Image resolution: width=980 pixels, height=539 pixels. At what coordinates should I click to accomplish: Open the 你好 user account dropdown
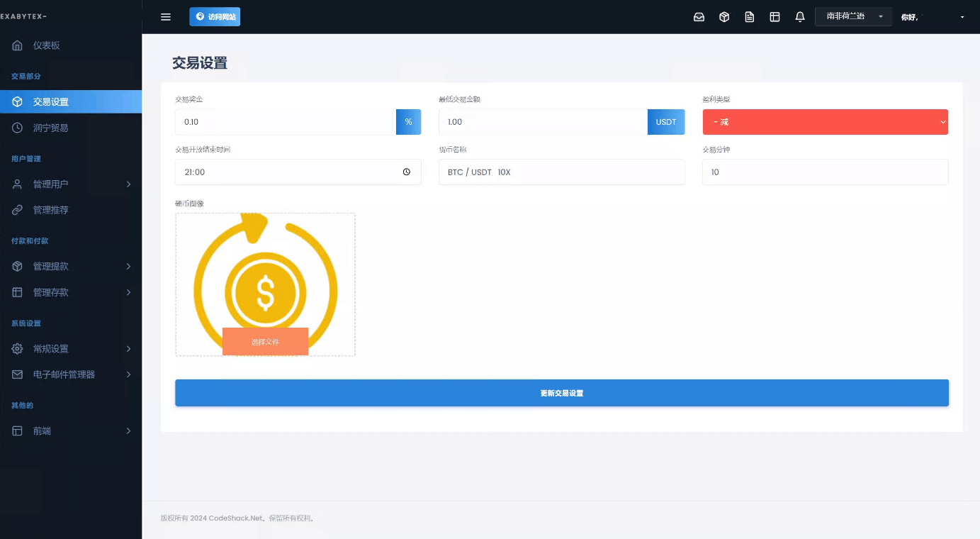[933, 17]
